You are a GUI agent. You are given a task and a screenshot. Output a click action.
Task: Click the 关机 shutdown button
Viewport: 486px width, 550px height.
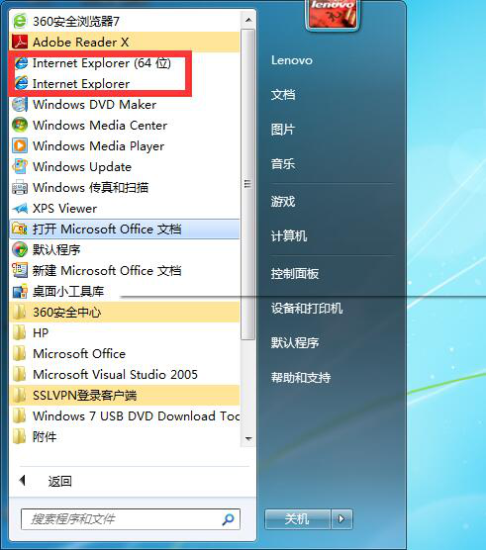pyautogui.click(x=298, y=518)
